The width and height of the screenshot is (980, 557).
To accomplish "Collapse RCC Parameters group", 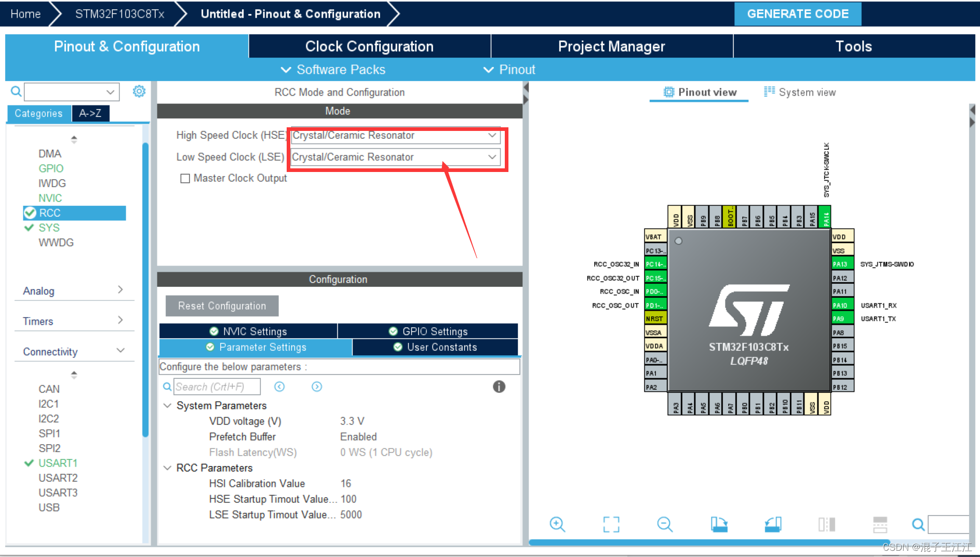I will (167, 468).
